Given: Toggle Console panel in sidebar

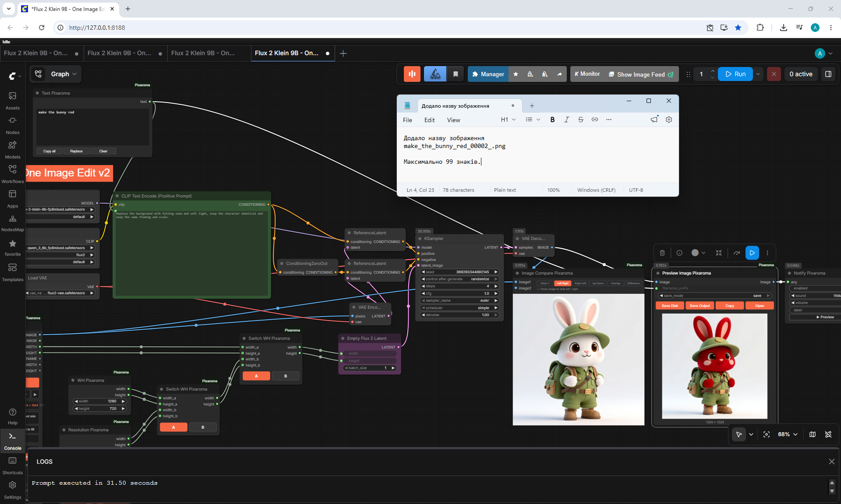Looking at the screenshot, I should pyautogui.click(x=13, y=441).
